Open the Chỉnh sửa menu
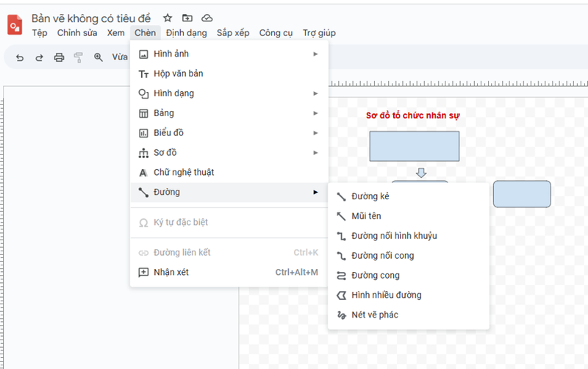This screenshot has height=369, width=588. (77, 33)
